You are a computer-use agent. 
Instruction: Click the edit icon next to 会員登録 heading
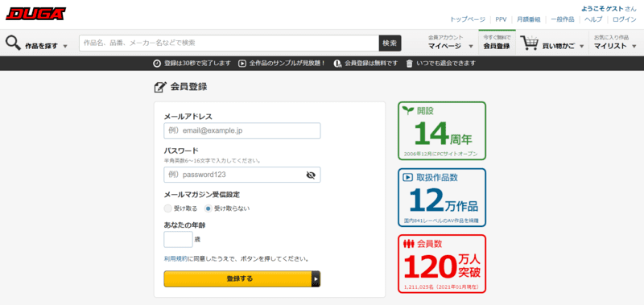(159, 87)
